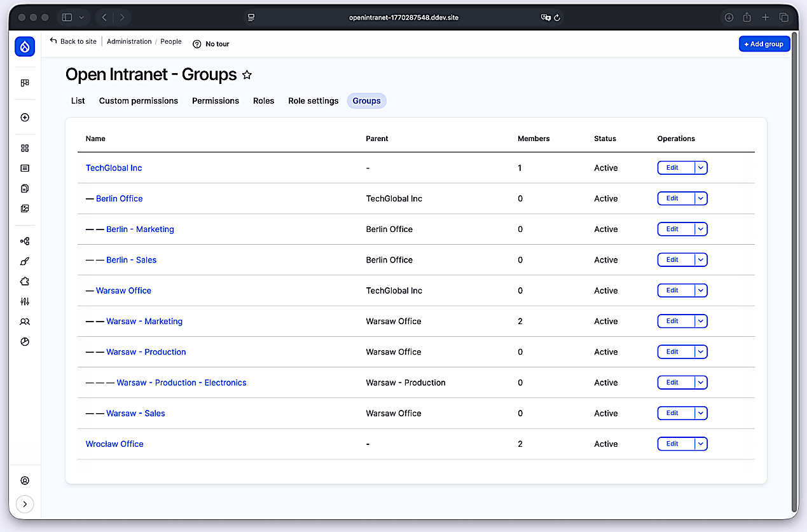
Task: Open the Configuration sliders sidebar icon
Action: (25, 301)
